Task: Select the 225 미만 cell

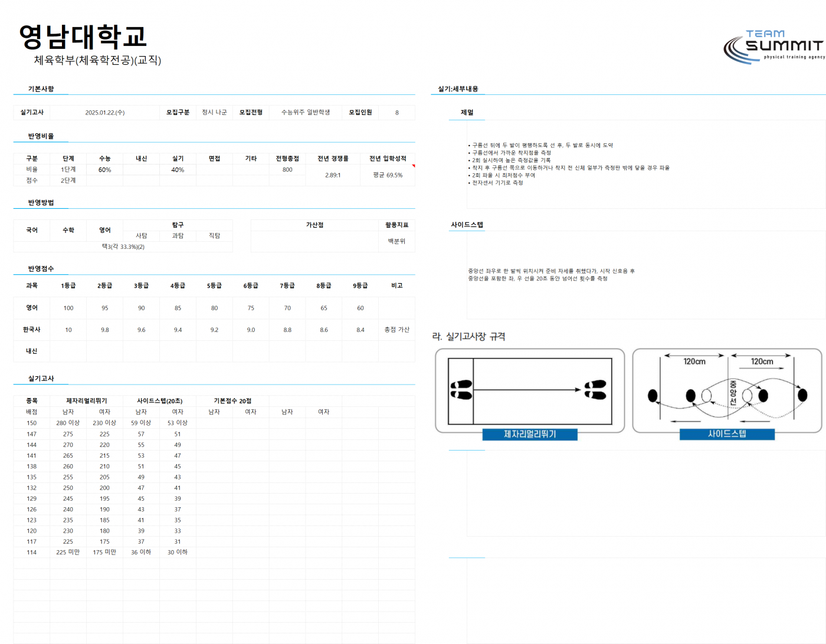Action: pyautogui.click(x=68, y=553)
